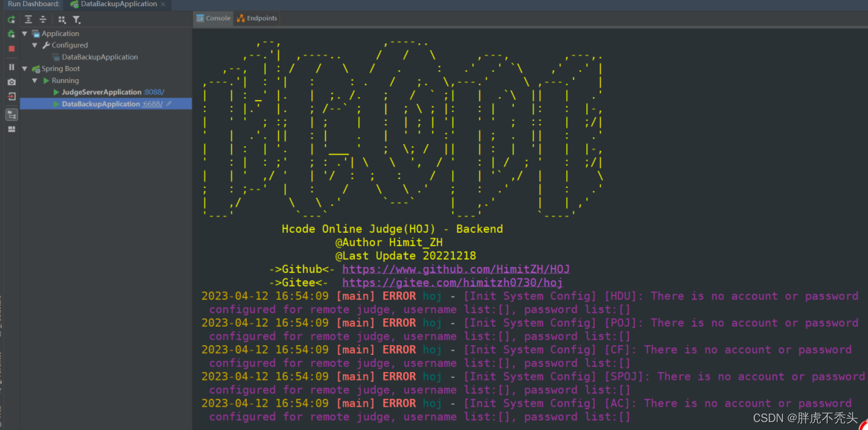
Task: Switch to the Console tab
Action: coord(213,18)
